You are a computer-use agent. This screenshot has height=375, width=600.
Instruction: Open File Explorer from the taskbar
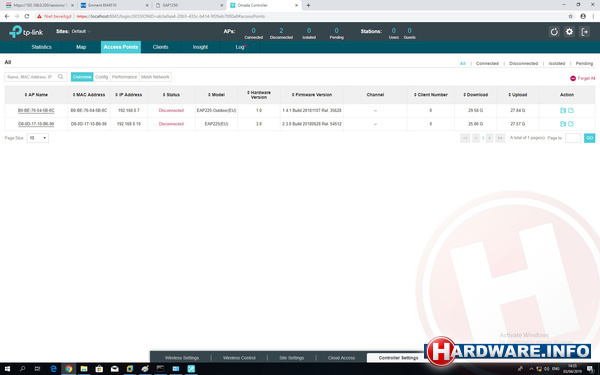84,369
